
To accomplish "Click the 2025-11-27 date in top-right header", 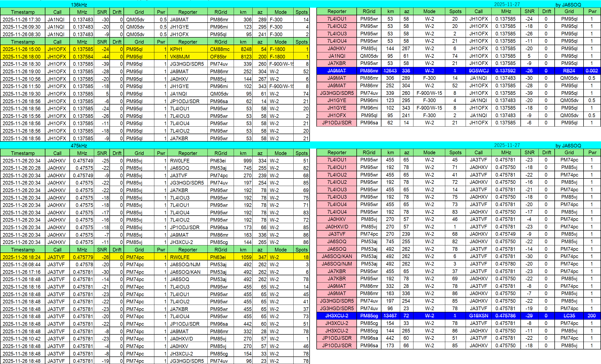I will [507, 4].
